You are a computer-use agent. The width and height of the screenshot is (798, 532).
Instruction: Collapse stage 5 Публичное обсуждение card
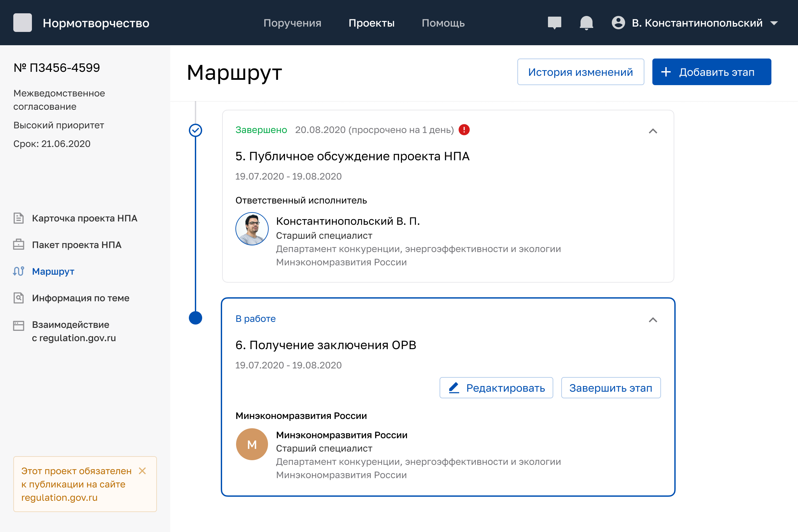[x=653, y=131]
